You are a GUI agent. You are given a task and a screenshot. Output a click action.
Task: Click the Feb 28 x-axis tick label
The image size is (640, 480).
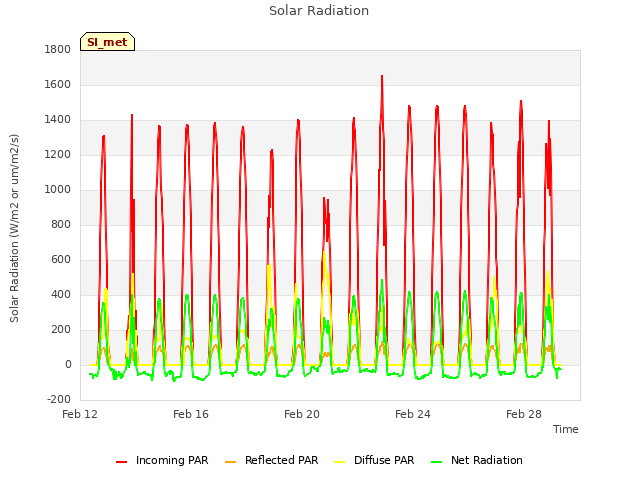coord(524,414)
